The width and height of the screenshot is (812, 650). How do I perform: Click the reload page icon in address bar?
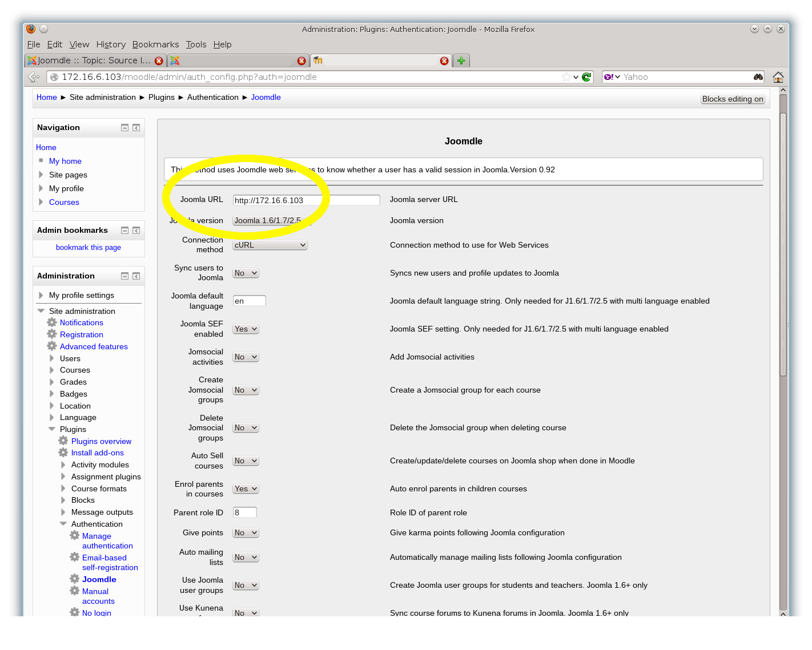pyautogui.click(x=586, y=77)
